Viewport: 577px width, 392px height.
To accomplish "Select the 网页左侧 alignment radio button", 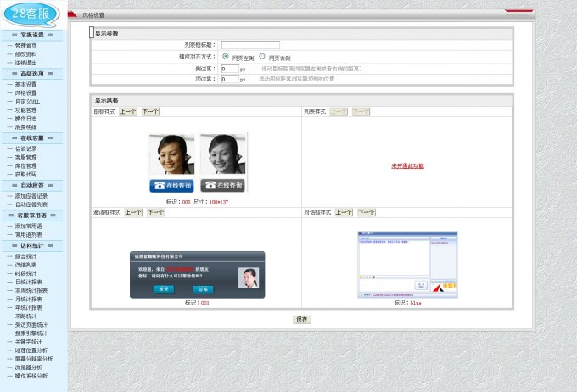I will 226,56.
